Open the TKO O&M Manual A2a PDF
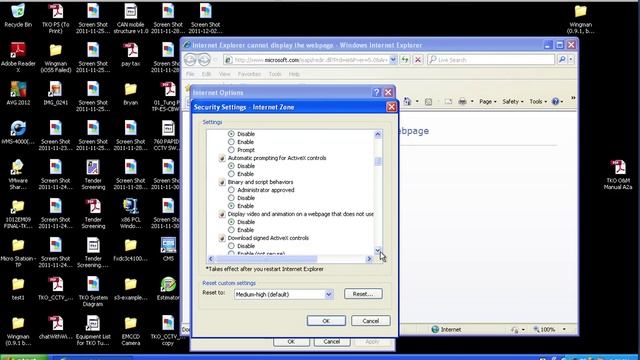This screenshot has width=640, height=360. point(618,175)
